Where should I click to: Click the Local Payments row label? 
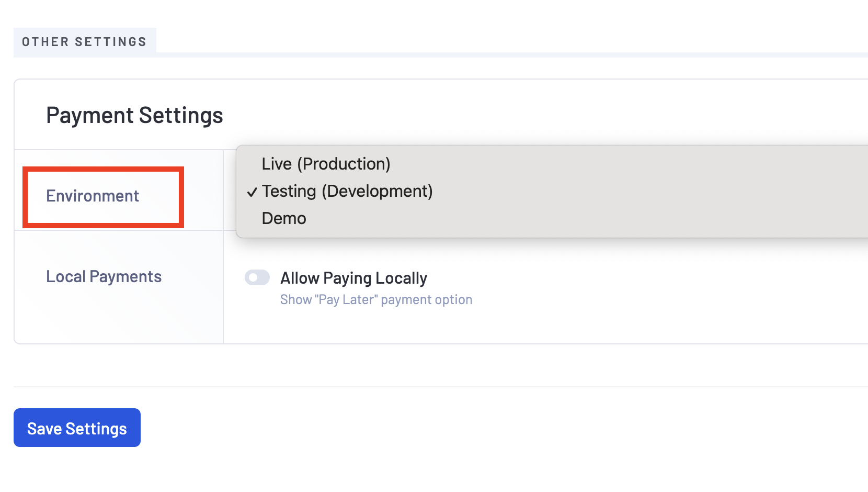point(104,276)
